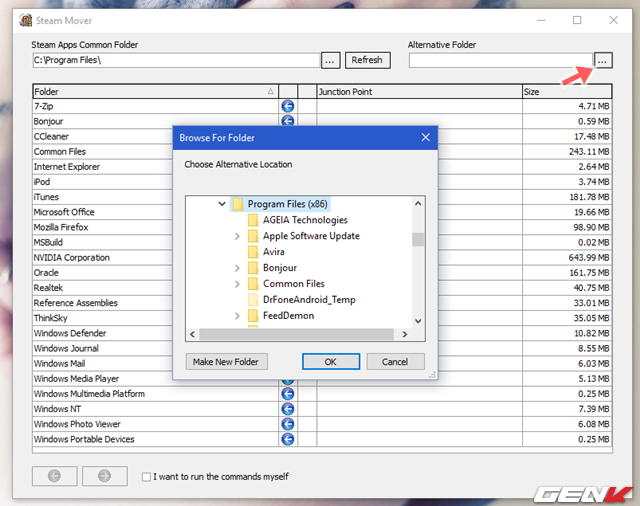Close the Browse For Folder dialog

click(x=426, y=138)
